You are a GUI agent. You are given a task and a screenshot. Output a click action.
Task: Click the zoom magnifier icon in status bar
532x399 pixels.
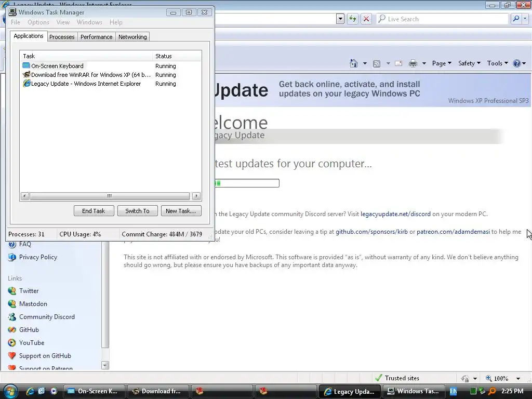[488, 378]
